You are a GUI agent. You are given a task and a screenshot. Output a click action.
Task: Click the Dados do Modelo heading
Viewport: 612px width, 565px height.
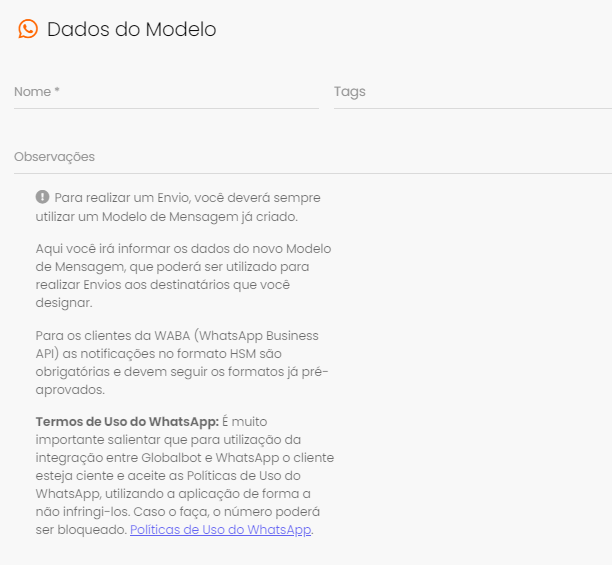(132, 29)
